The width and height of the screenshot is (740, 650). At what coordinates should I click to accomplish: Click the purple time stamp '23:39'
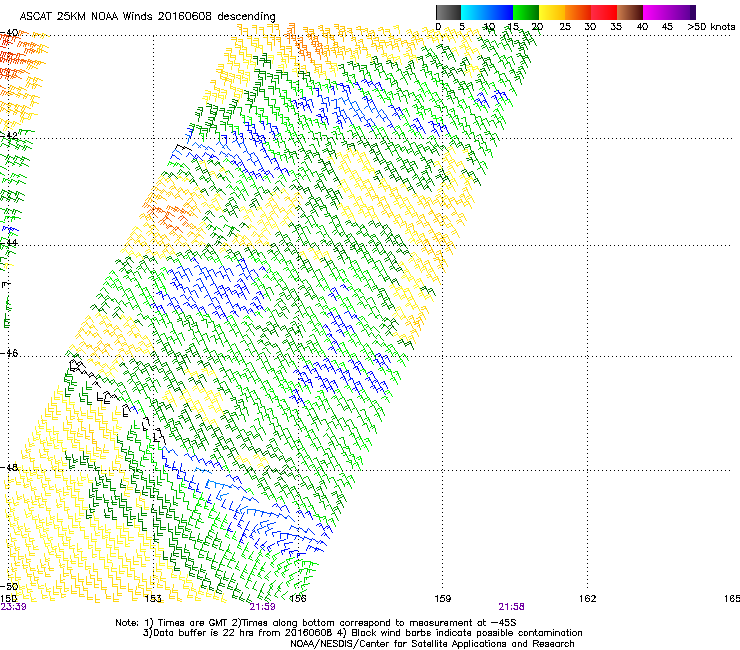pos(14,607)
